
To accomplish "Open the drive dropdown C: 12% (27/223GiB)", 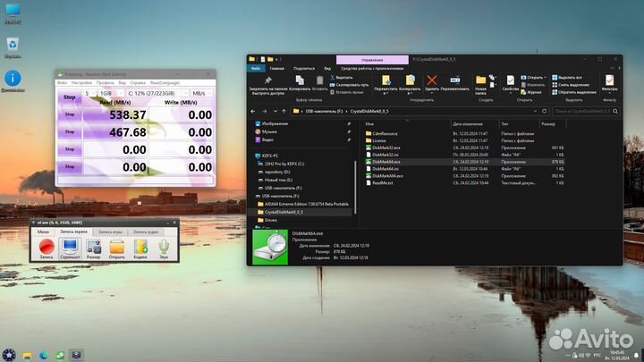I will 157,94.
